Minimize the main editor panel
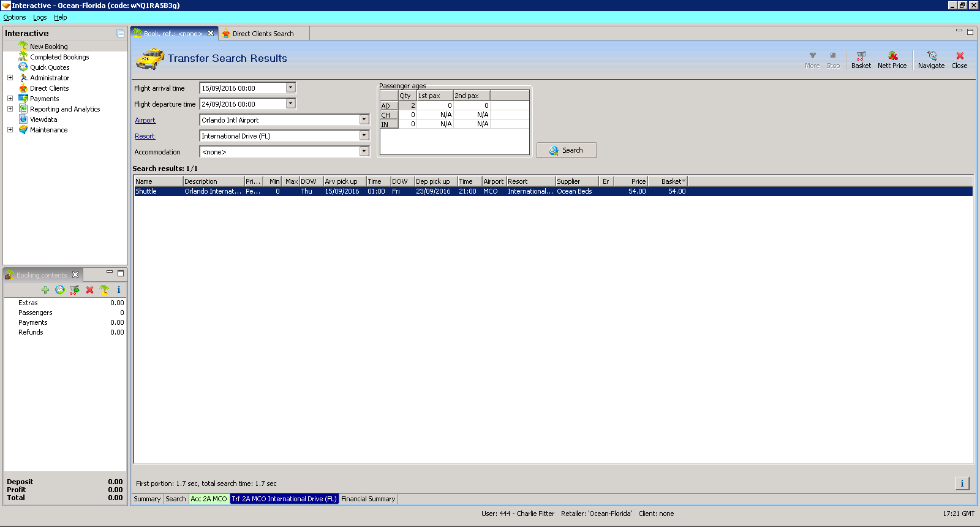The height and width of the screenshot is (527, 980). click(959, 31)
